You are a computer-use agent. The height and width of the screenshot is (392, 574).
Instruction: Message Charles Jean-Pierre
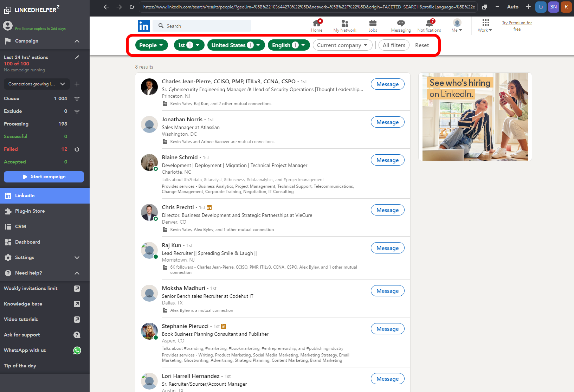(x=388, y=84)
